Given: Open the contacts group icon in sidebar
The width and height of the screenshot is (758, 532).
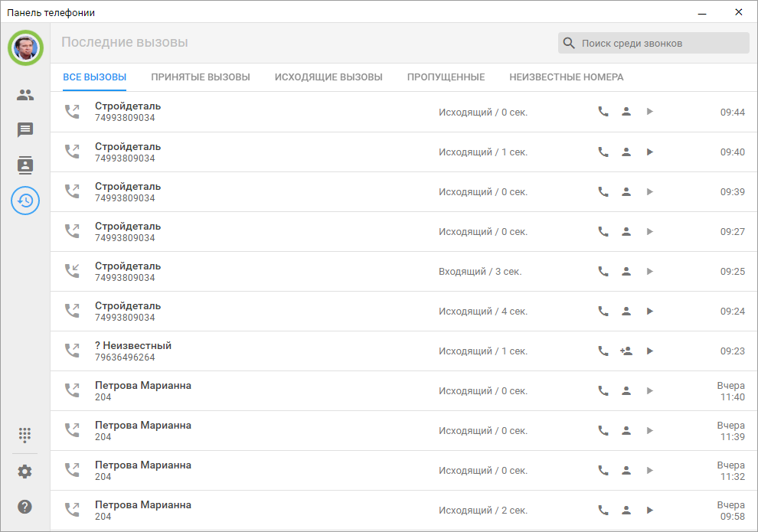Looking at the screenshot, I should (25, 95).
